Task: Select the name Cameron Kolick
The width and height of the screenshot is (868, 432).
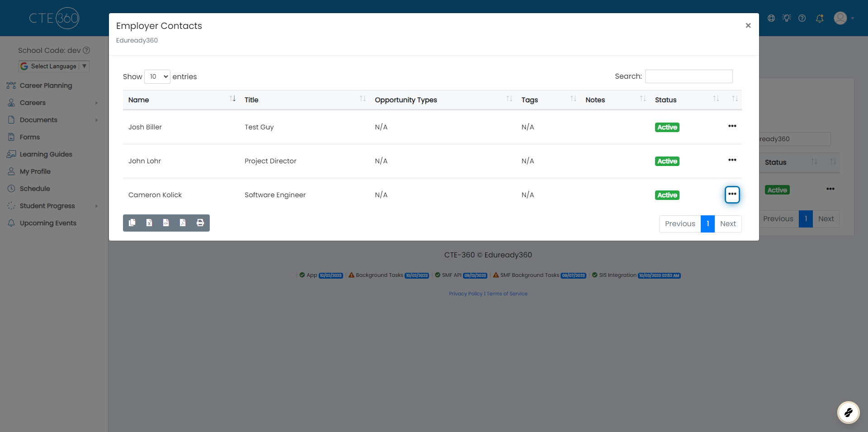Action: pyautogui.click(x=155, y=195)
